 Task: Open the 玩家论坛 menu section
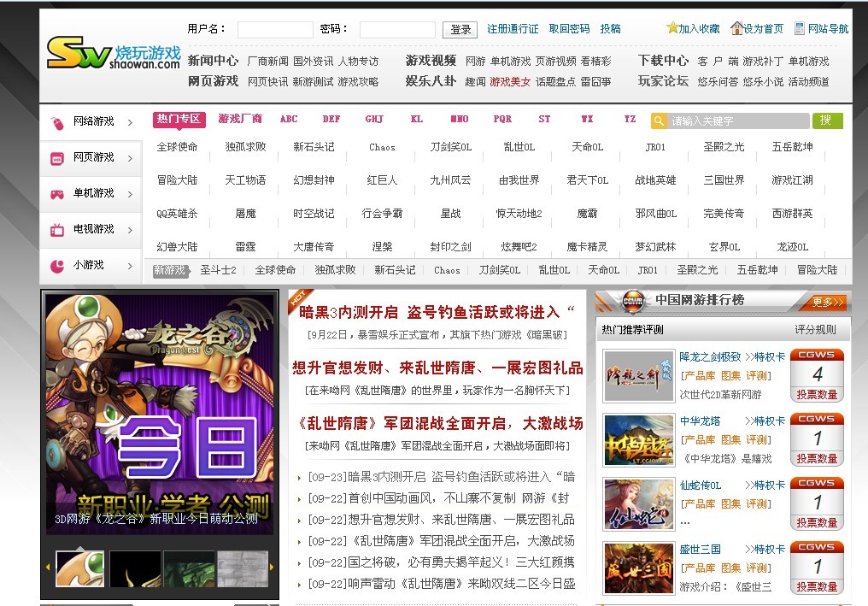click(x=663, y=81)
